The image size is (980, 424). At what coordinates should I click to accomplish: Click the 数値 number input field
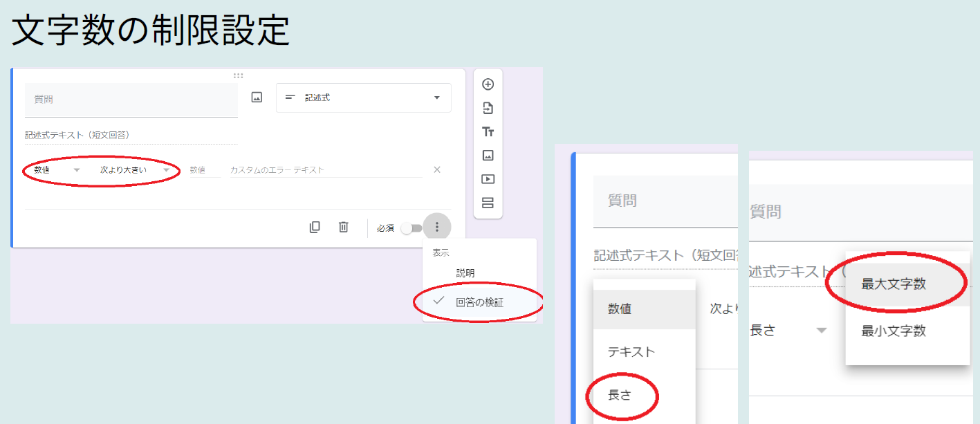(x=205, y=169)
